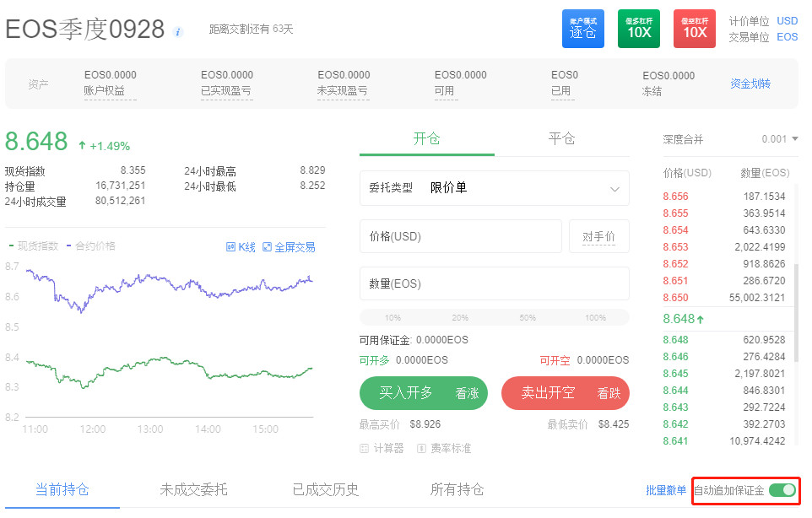
Task: Click the 对手价 button
Action: point(599,236)
